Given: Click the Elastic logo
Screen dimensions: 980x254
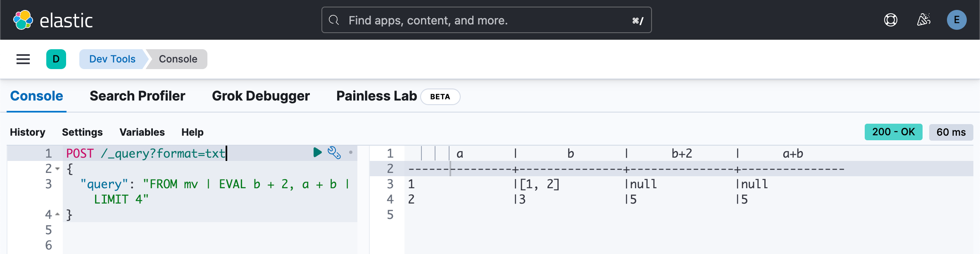Looking at the screenshot, I should coord(53,20).
